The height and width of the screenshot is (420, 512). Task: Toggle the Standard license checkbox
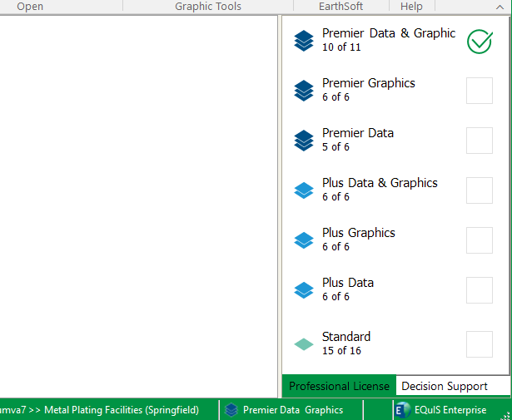click(480, 343)
